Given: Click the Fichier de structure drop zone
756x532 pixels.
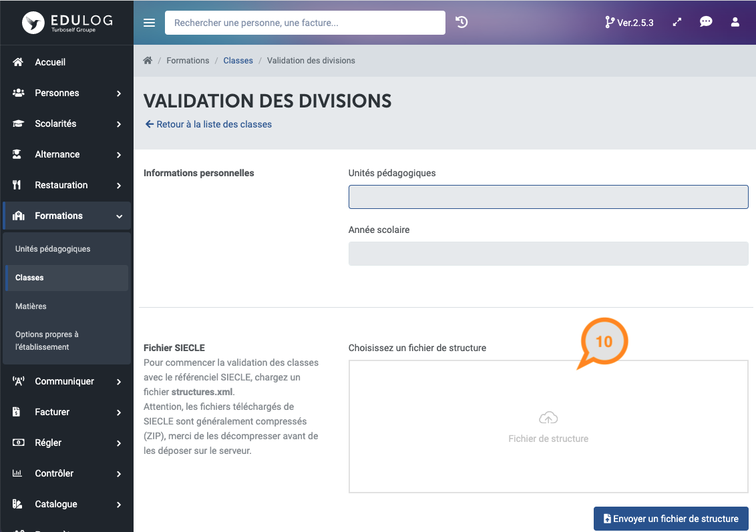Looking at the screenshot, I should click(548, 427).
